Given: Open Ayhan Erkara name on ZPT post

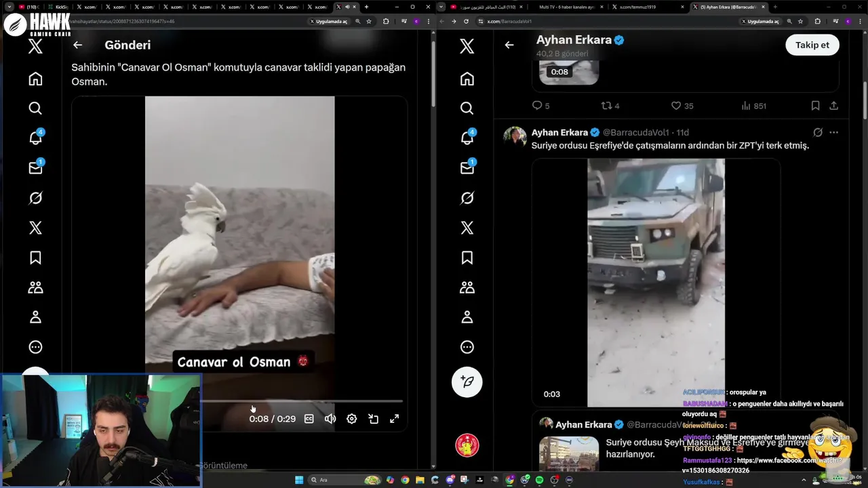Looking at the screenshot, I should (x=559, y=132).
